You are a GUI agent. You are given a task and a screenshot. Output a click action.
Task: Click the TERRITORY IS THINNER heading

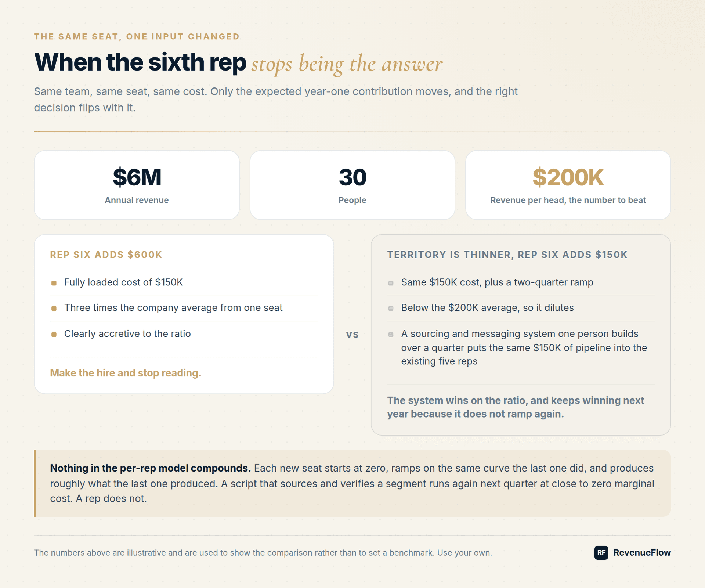507,255
